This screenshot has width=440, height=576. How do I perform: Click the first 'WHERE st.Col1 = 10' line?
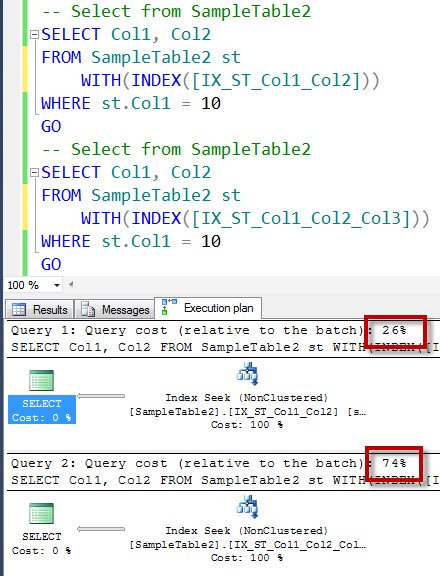tap(131, 103)
